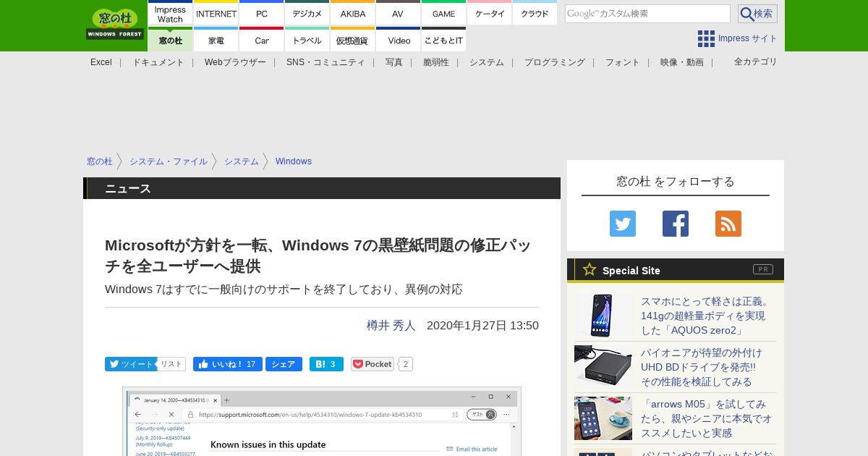This screenshot has width=868, height=456.
Task: Click the article headline text
Action: [318, 256]
